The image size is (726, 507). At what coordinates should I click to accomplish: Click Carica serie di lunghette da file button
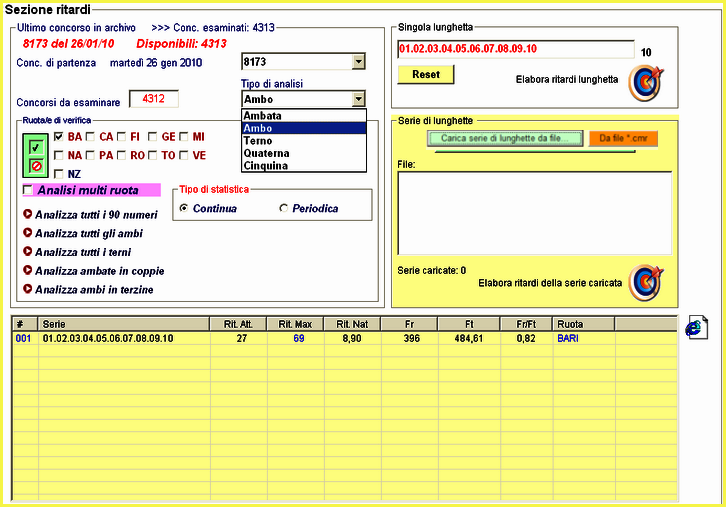[x=505, y=138]
